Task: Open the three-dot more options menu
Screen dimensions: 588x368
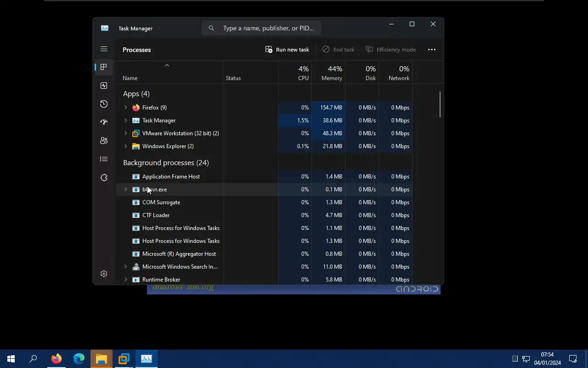Action: point(432,50)
